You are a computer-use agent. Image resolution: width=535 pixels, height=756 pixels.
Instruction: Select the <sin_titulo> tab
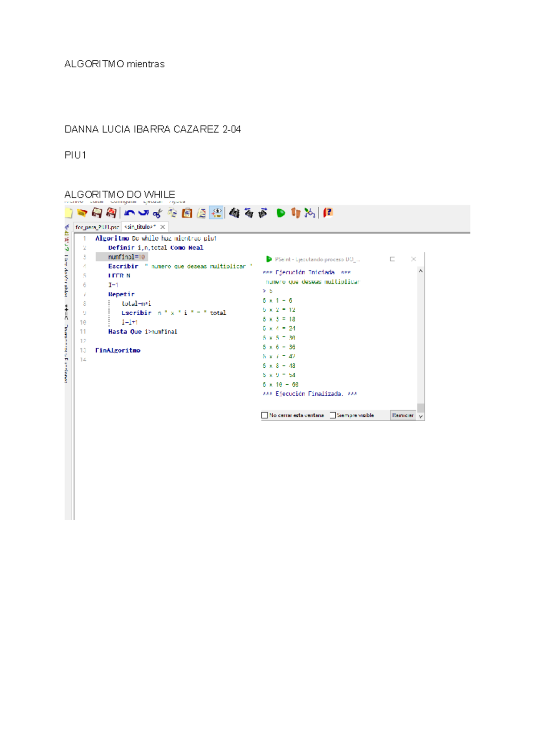coord(140,227)
